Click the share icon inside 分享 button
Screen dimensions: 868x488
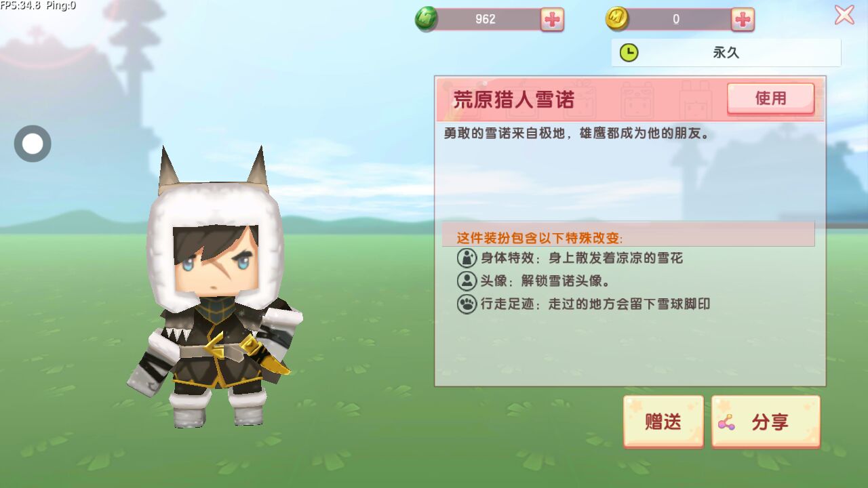727,422
